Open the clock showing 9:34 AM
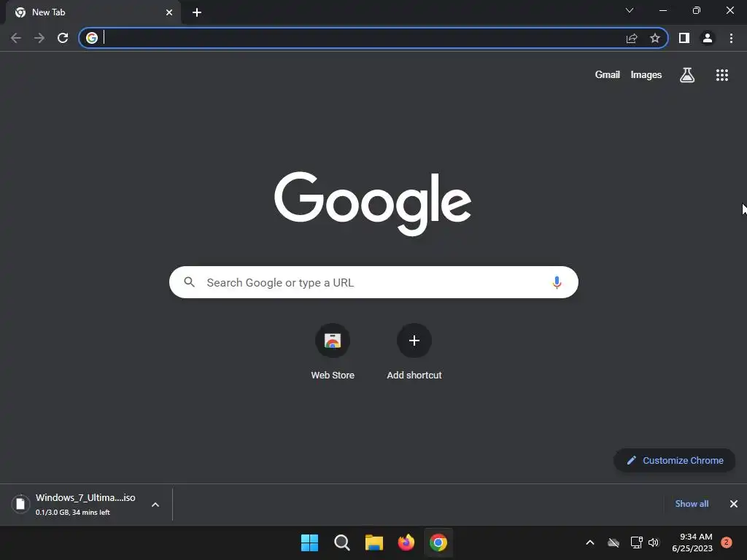This screenshot has width=747, height=560. 692,542
